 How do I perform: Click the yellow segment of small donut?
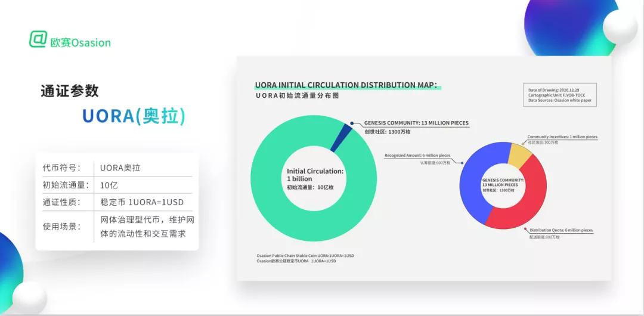(520, 154)
